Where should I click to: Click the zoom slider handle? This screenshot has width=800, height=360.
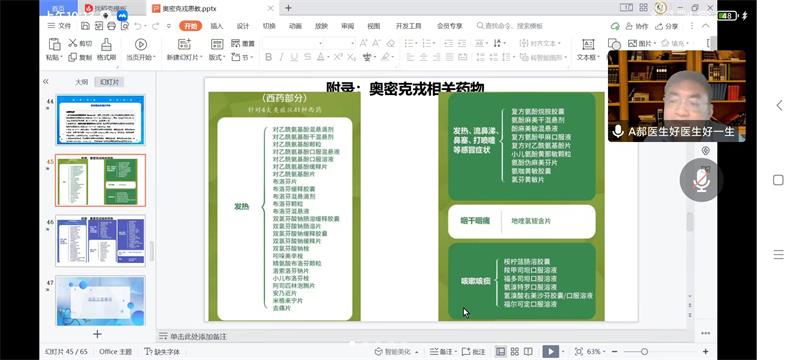coord(644,351)
